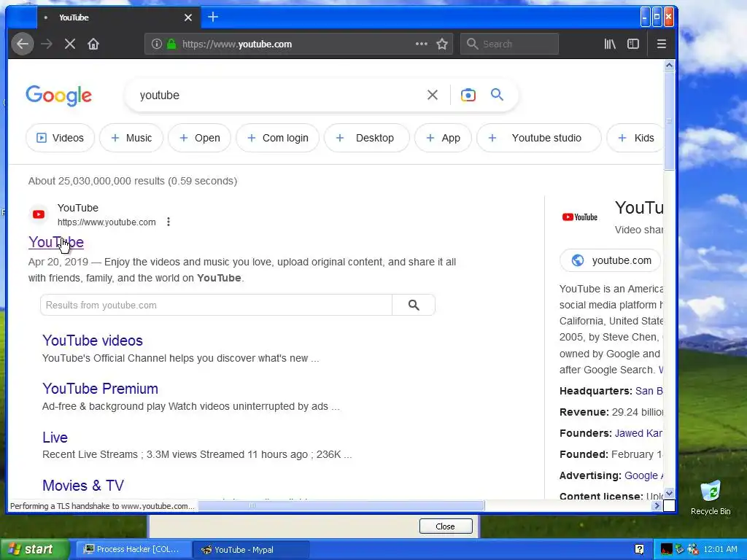Follow the San B... headquarters link
The height and width of the screenshot is (560, 747).
649,391
